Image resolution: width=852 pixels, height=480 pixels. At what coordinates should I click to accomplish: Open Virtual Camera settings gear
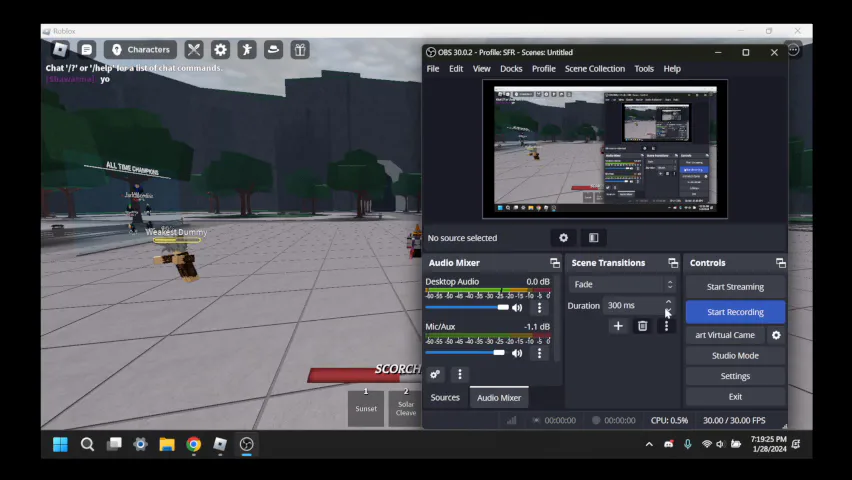pos(776,335)
